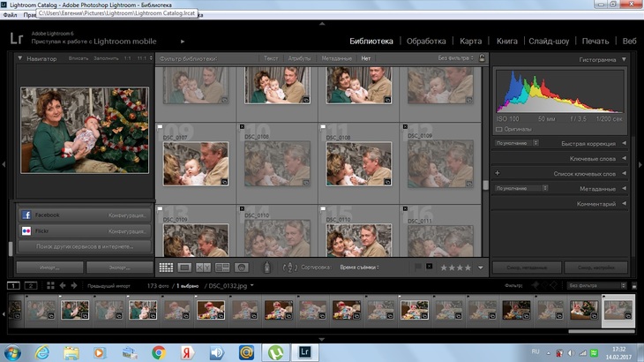Enable the Originals checkbox under histogram
This screenshot has height=362, width=644.
coord(499,129)
